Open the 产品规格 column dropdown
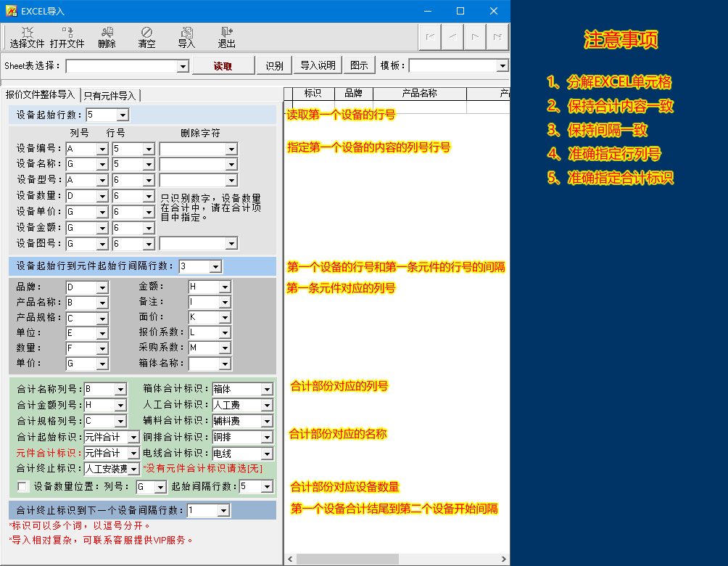This screenshot has width=728, height=566. (x=103, y=319)
